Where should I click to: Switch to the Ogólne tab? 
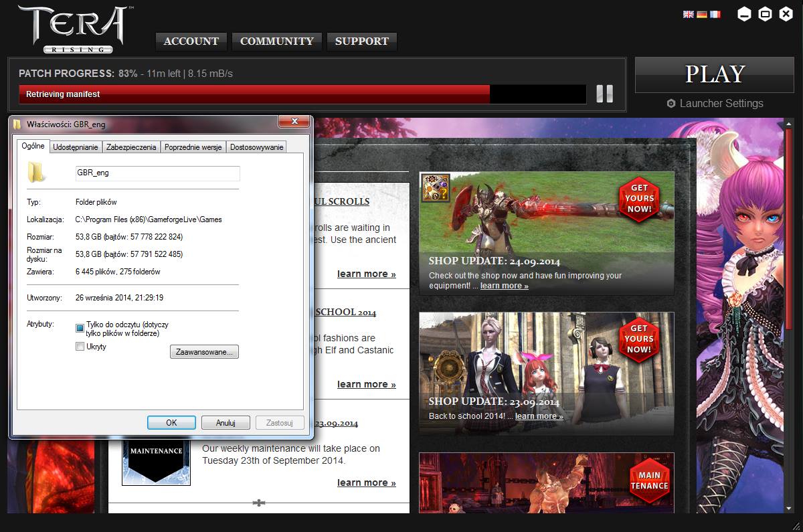pyautogui.click(x=33, y=146)
